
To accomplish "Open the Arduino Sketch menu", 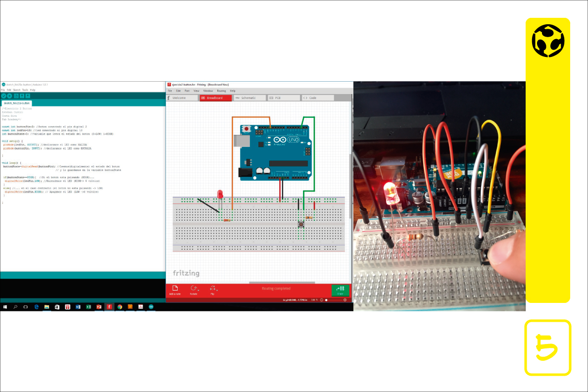I will coord(16,90).
